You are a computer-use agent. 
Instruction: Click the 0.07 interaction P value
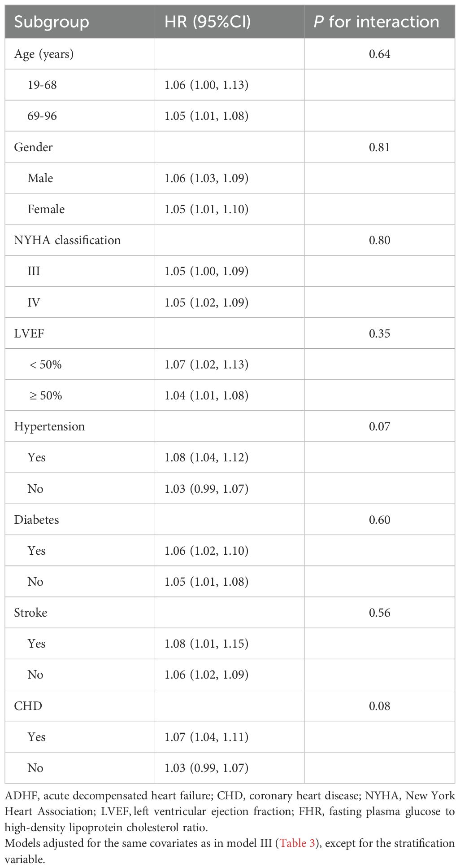pos(379,426)
